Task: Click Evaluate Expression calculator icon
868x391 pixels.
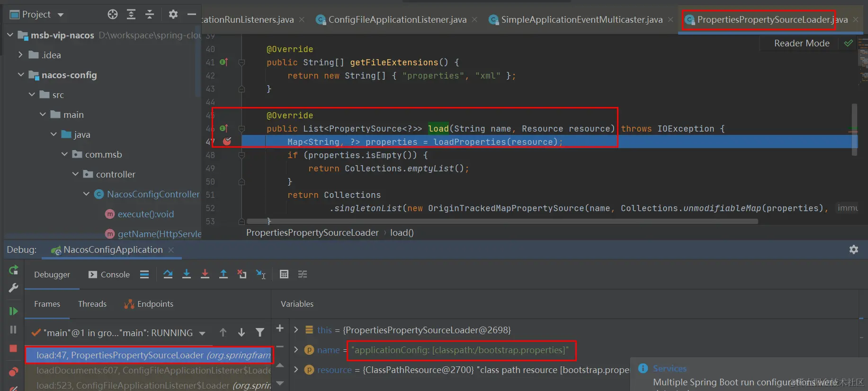Action: (x=284, y=274)
